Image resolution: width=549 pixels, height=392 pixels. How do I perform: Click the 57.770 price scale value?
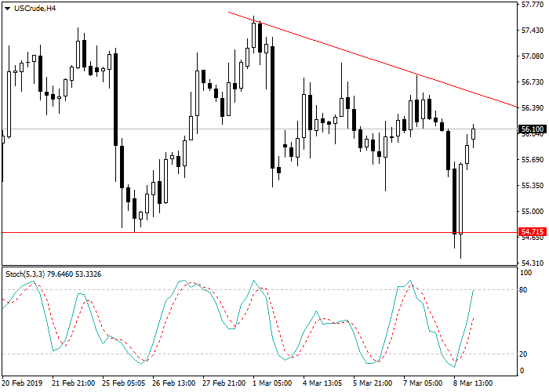(533, 5)
